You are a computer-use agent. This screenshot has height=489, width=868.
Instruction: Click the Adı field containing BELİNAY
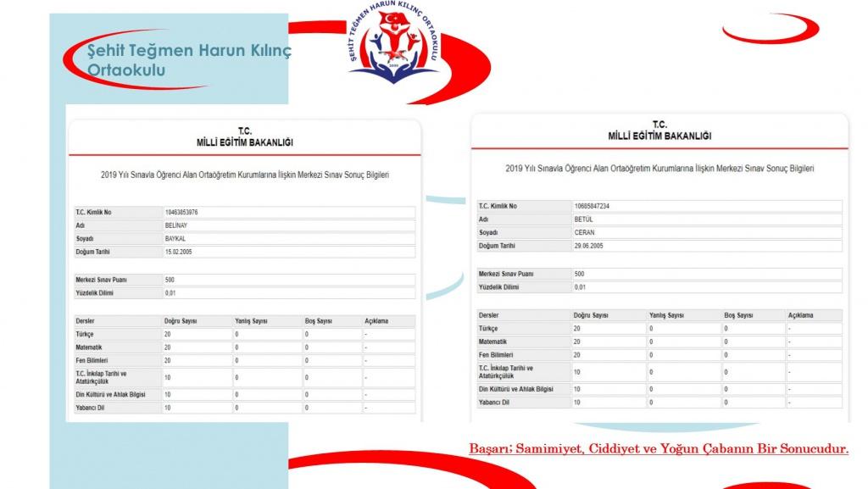[288, 225]
